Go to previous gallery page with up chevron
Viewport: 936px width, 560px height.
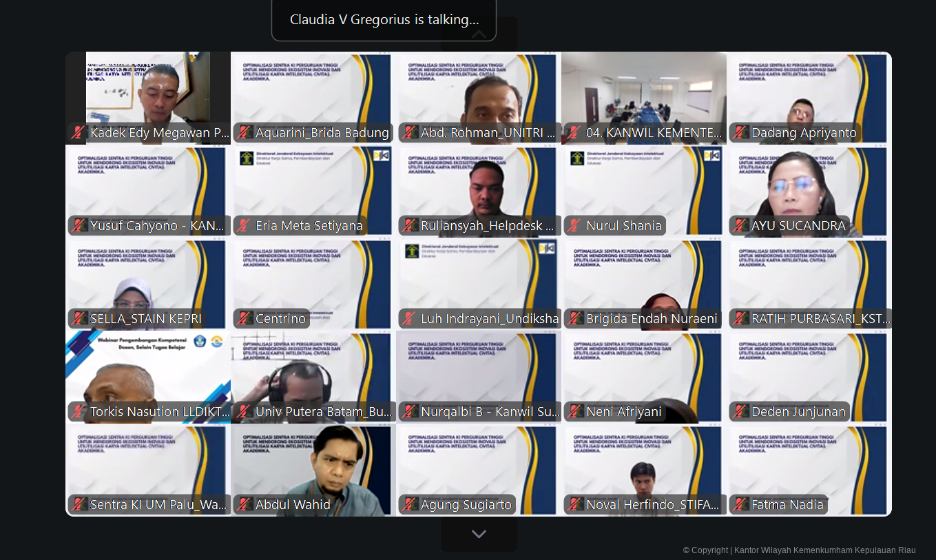[x=479, y=34]
